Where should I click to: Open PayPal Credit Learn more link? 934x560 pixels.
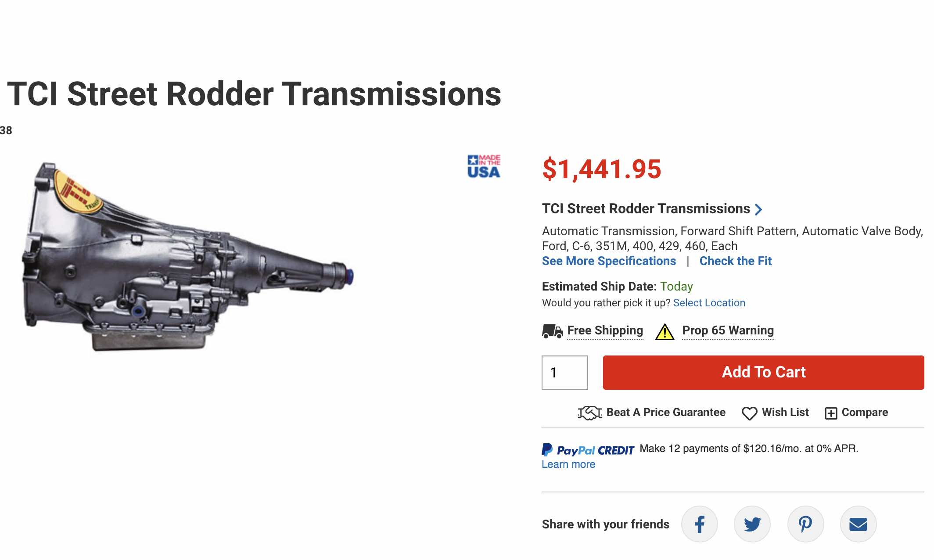tap(568, 464)
